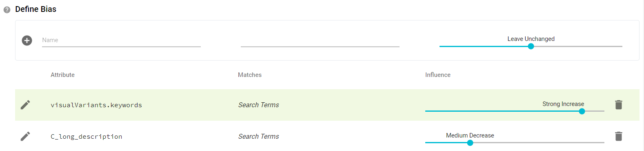This screenshot has width=644, height=151.
Task: Click the Strong Increase slider handle
Action: point(582,111)
